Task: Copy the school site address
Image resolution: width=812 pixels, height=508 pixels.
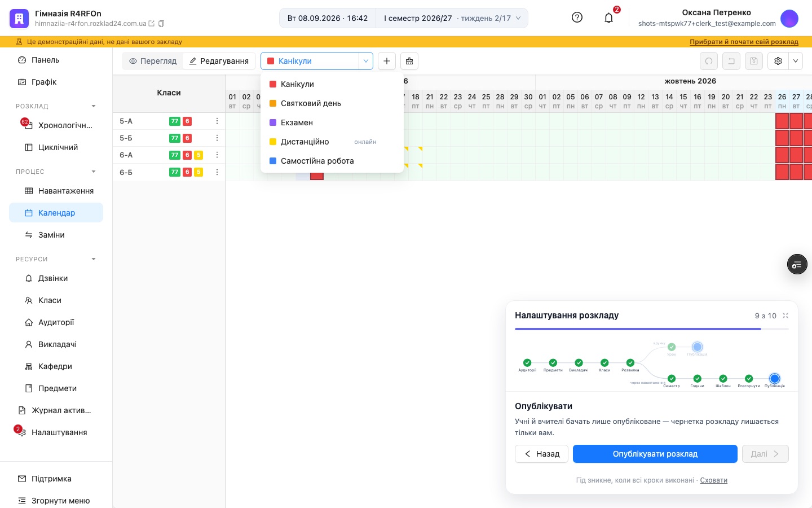Action: pos(161,24)
